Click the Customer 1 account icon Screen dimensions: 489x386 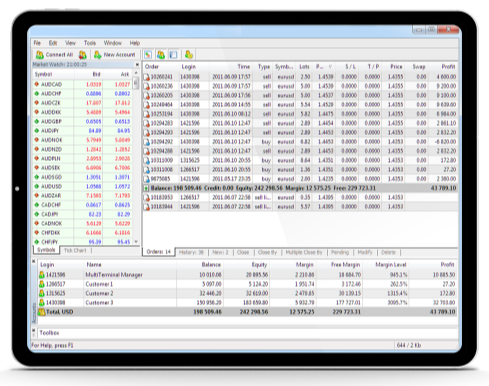pos(42,284)
